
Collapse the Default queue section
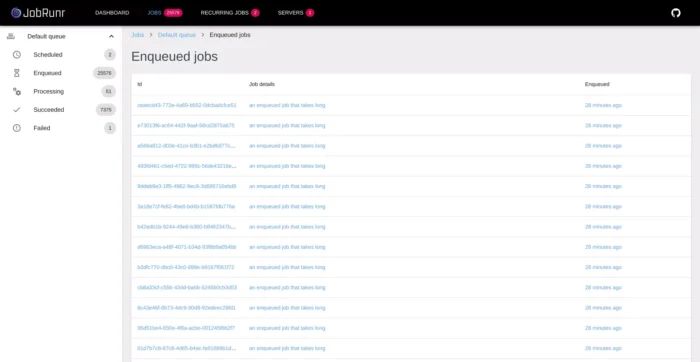[111, 37]
